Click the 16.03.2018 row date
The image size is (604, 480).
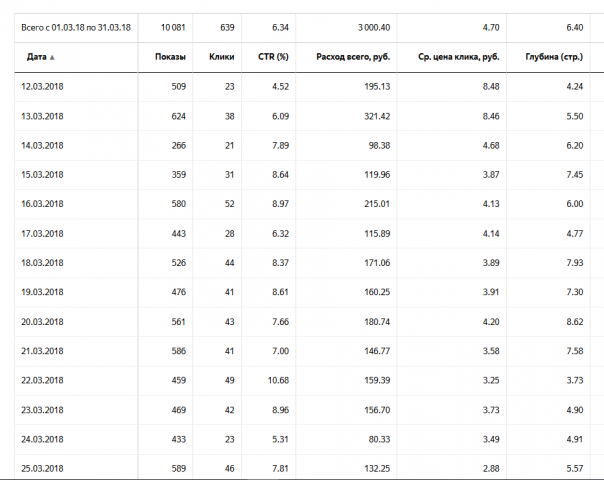coord(42,204)
